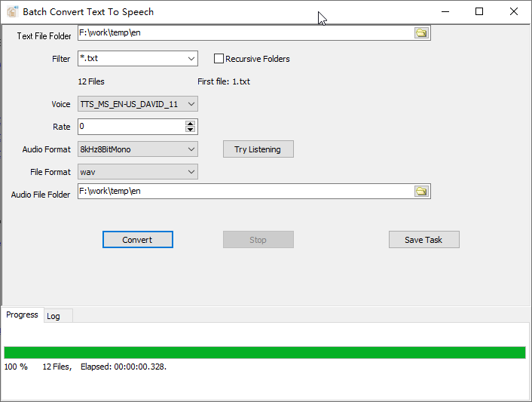Increase Rate with the up arrow

(x=191, y=124)
